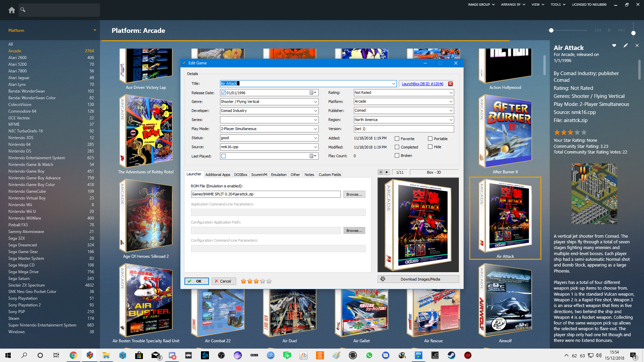Click the heart favorite icon in details panel
This screenshot has height=362, width=644.
[x=614, y=45]
